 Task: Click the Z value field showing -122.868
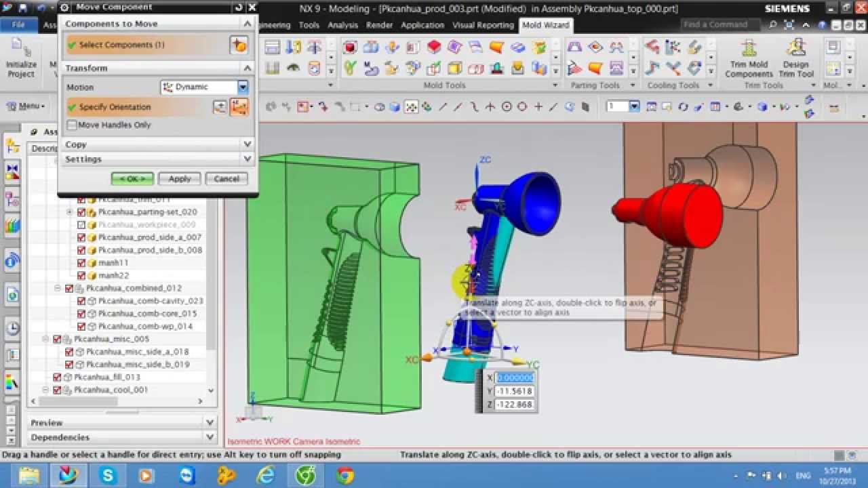(x=515, y=405)
